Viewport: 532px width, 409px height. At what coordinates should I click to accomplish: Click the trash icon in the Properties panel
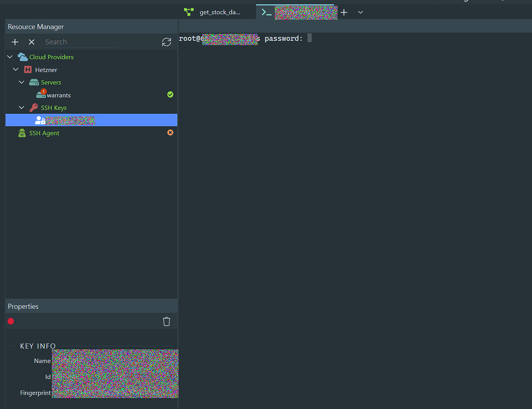point(166,321)
